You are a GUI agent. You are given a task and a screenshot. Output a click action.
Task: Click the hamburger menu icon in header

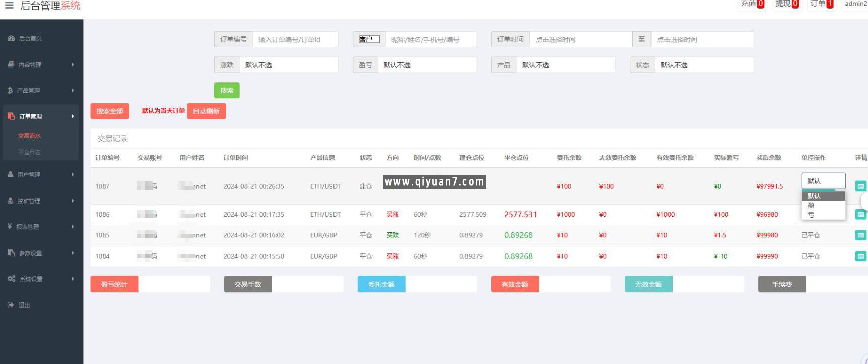[9, 6]
